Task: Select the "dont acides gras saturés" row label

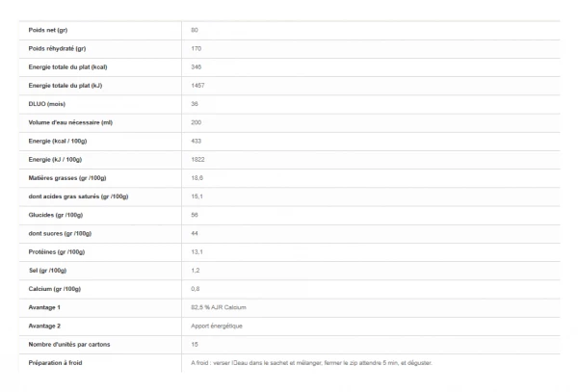Action: pos(78,196)
